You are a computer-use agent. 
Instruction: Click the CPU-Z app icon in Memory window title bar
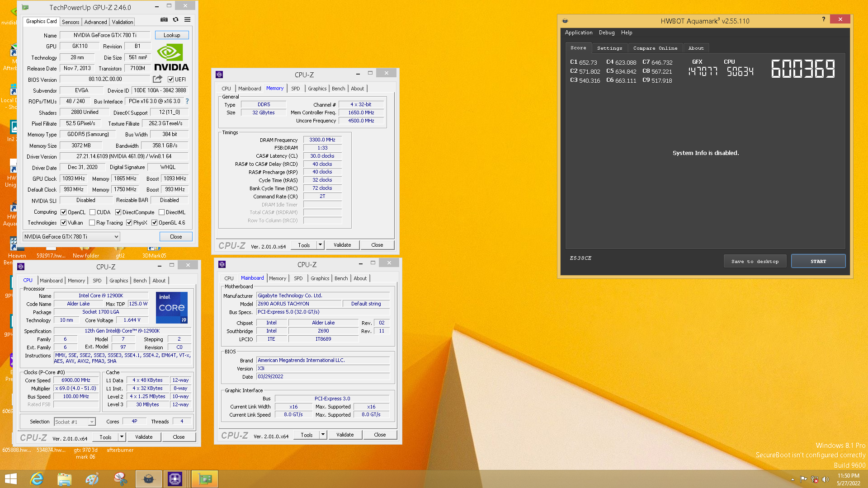click(219, 75)
